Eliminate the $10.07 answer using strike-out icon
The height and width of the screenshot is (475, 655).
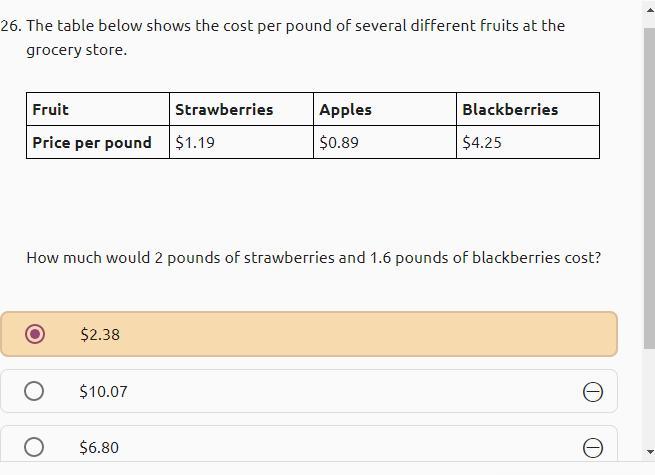(x=592, y=392)
